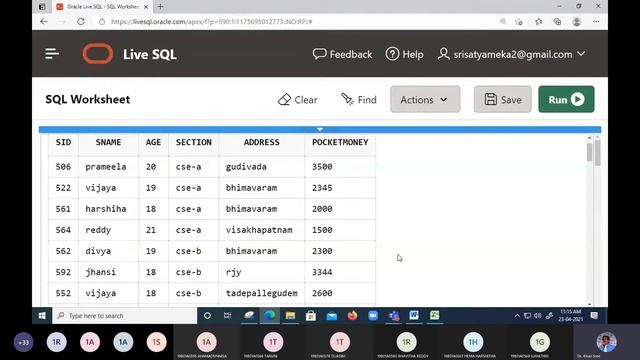The height and width of the screenshot is (360, 640).
Task: Open the Find tool
Action: pyautogui.click(x=359, y=100)
